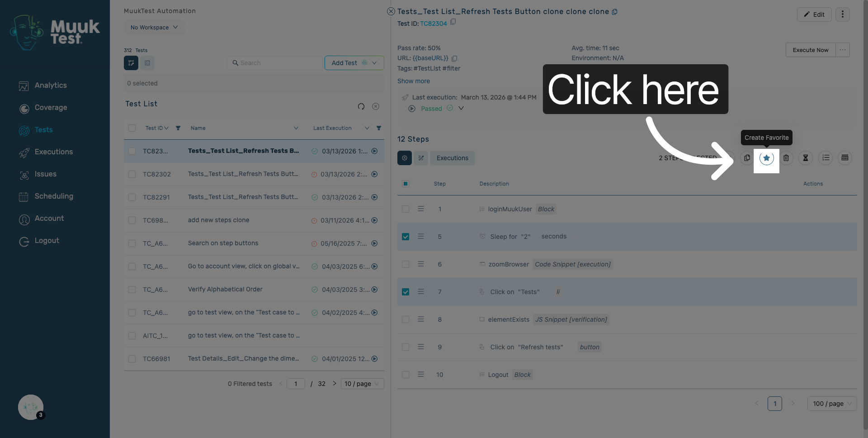Check the TC82291 test checkbox

pyautogui.click(x=132, y=197)
